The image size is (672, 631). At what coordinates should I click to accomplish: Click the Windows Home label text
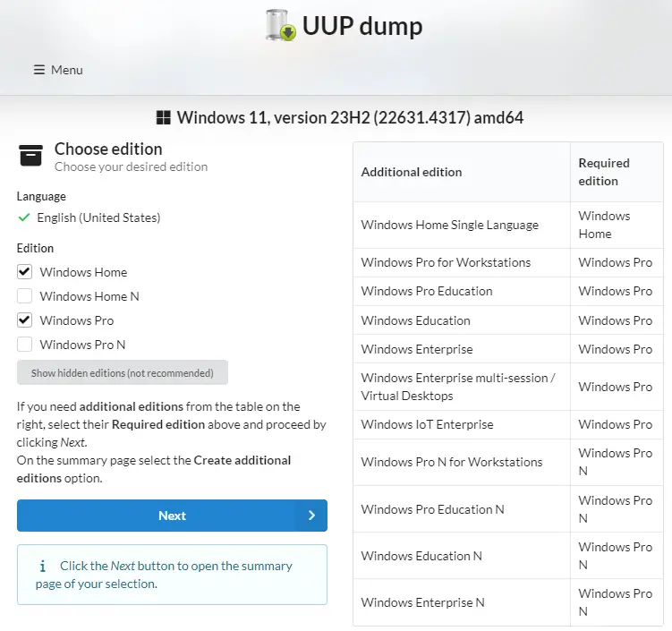pyautogui.click(x=83, y=272)
